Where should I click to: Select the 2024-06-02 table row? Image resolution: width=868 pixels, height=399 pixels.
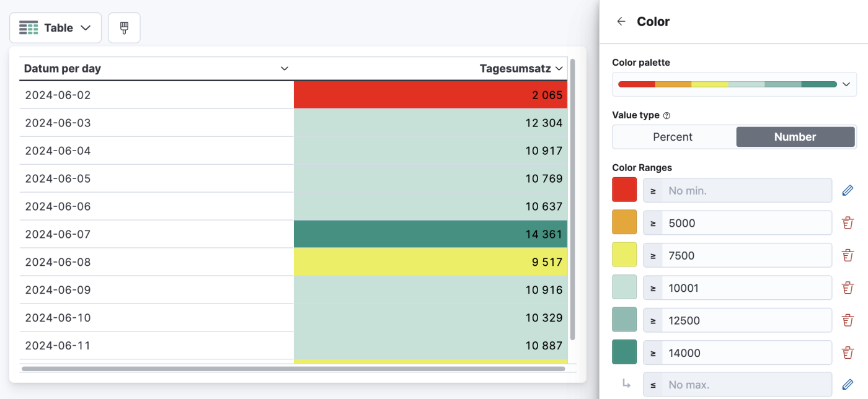[248, 95]
